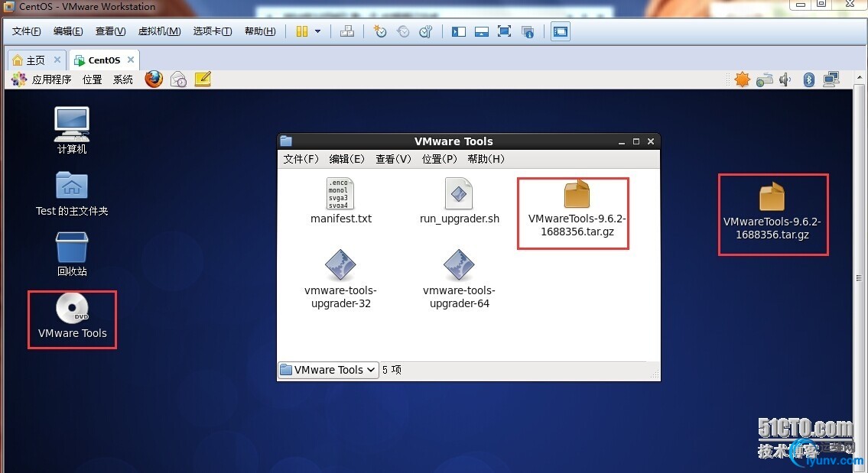Open the 虚拟机(M) menu
868x473 pixels.
[159, 31]
